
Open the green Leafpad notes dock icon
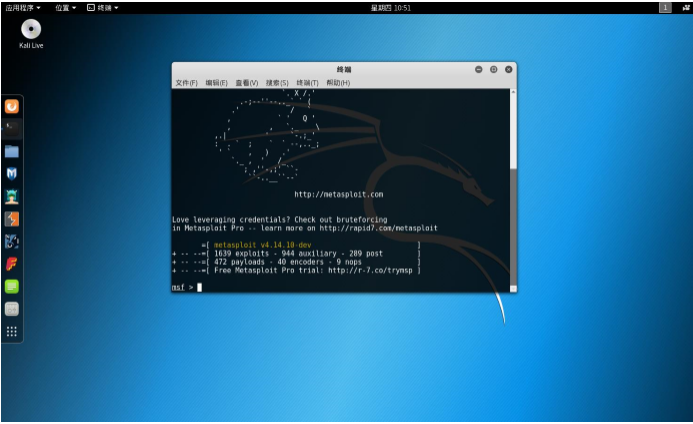click(x=12, y=286)
